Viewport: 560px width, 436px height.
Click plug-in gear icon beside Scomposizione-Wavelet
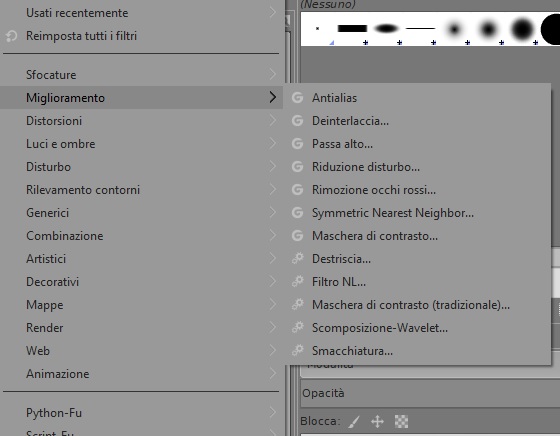pos(298,327)
